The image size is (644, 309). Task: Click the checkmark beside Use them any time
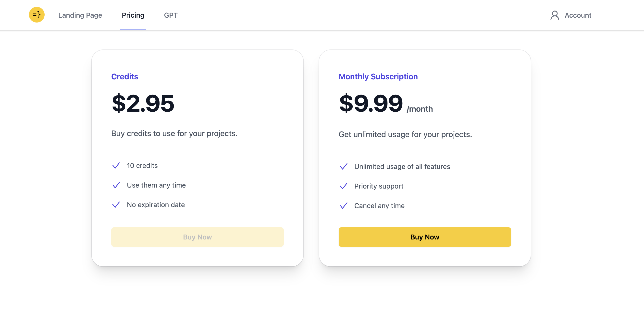(116, 185)
